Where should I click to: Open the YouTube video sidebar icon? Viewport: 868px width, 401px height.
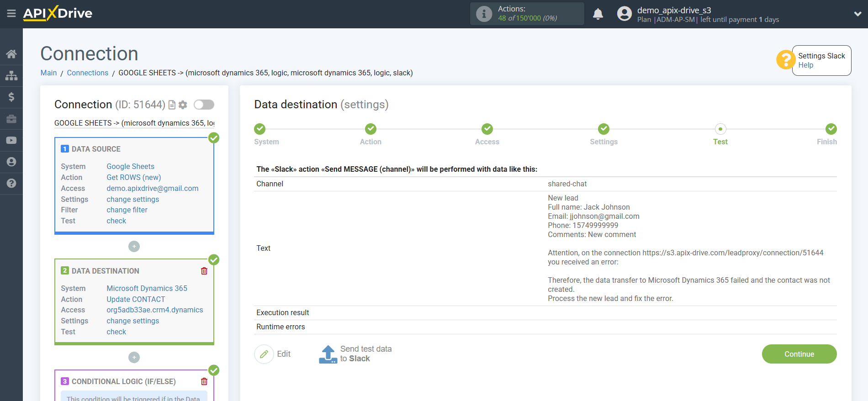tap(11, 140)
